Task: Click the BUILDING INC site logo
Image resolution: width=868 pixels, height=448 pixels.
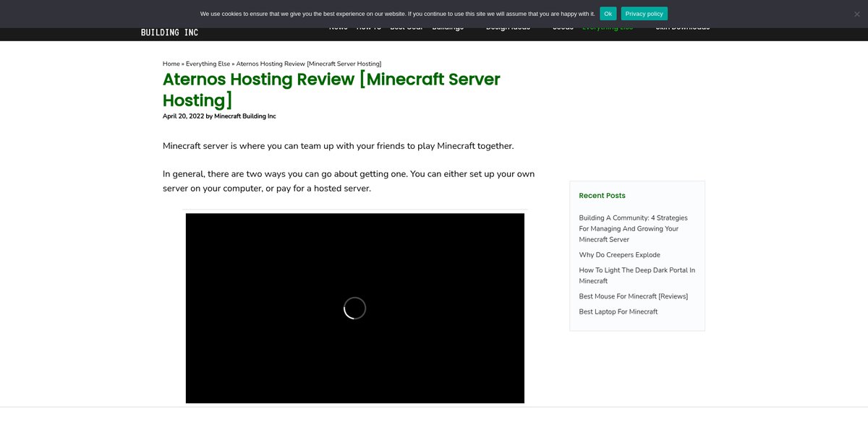Action: (x=169, y=33)
